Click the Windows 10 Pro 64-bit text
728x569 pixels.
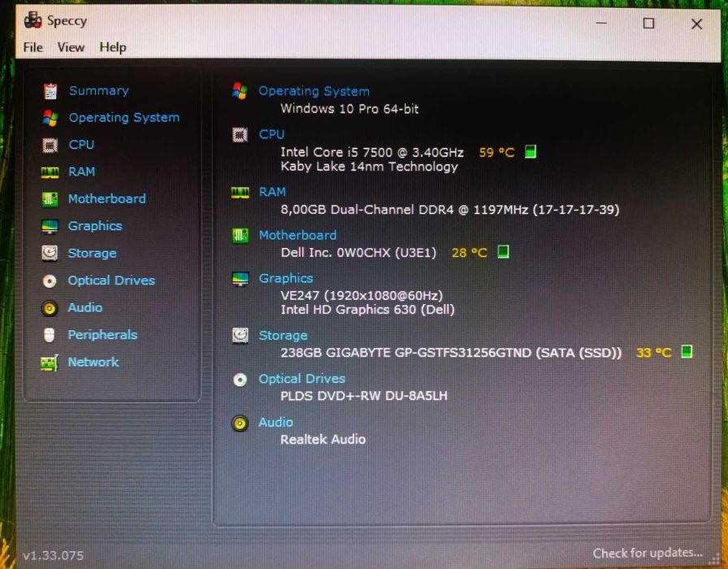(349, 109)
